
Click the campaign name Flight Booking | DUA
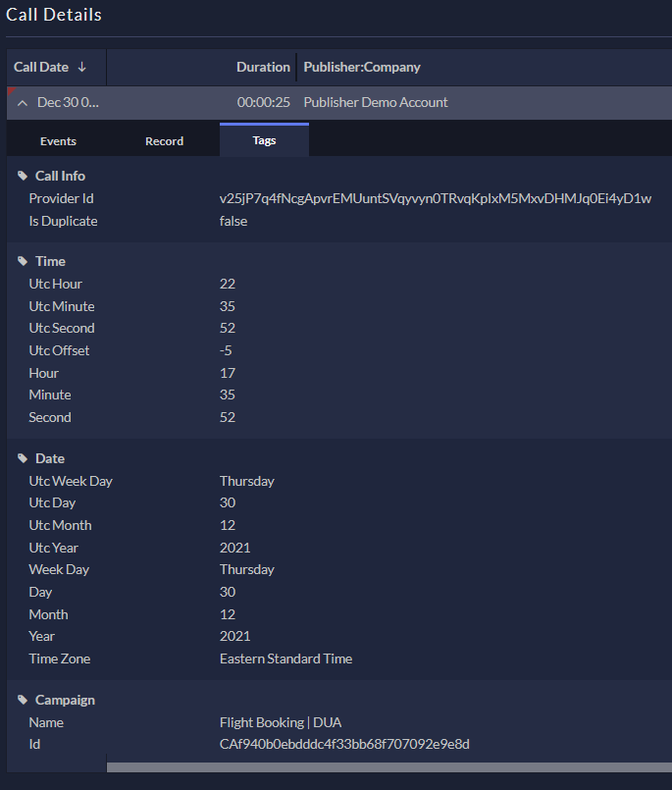tap(281, 722)
